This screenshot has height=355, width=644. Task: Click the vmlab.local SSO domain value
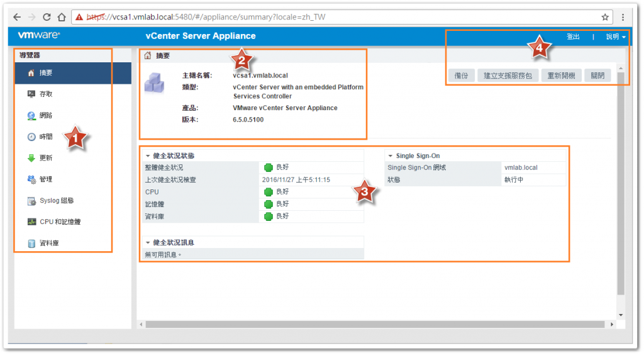pyautogui.click(x=521, y=167)
